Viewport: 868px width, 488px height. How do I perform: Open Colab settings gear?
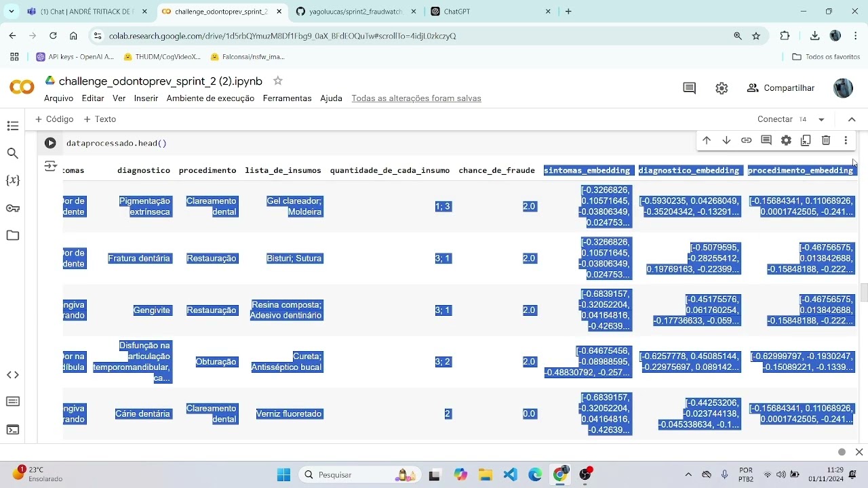(x=722, y=88)
